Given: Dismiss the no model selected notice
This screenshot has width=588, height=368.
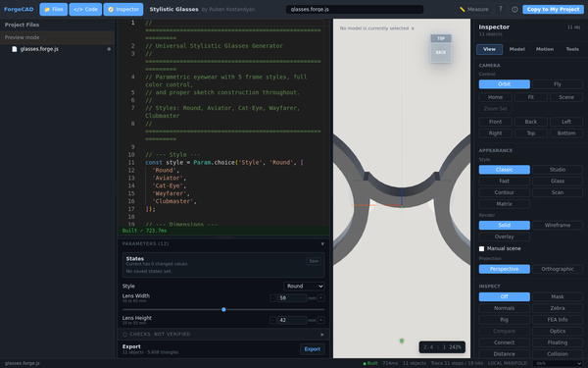Looking at the screenshot, I should (413, 28).
